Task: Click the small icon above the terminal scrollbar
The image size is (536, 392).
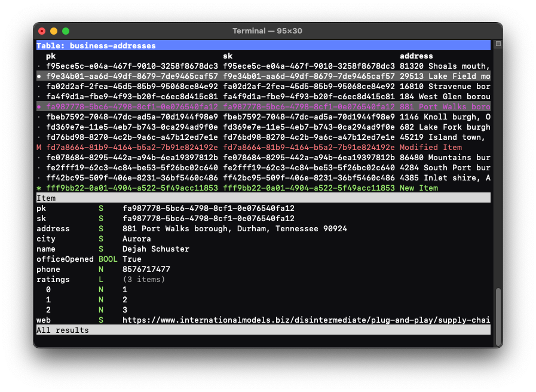Action: pyautogui.click(x=498, y=44)
